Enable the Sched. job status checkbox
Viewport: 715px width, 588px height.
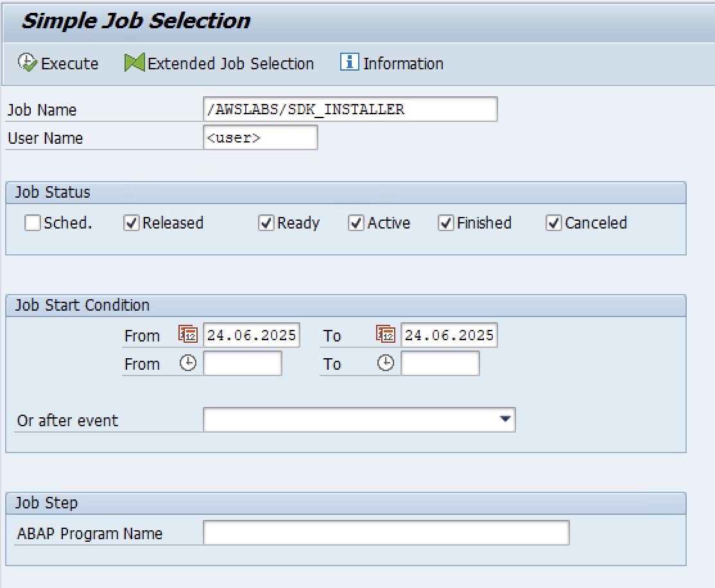pyautogui.click(x=33, y=223)
